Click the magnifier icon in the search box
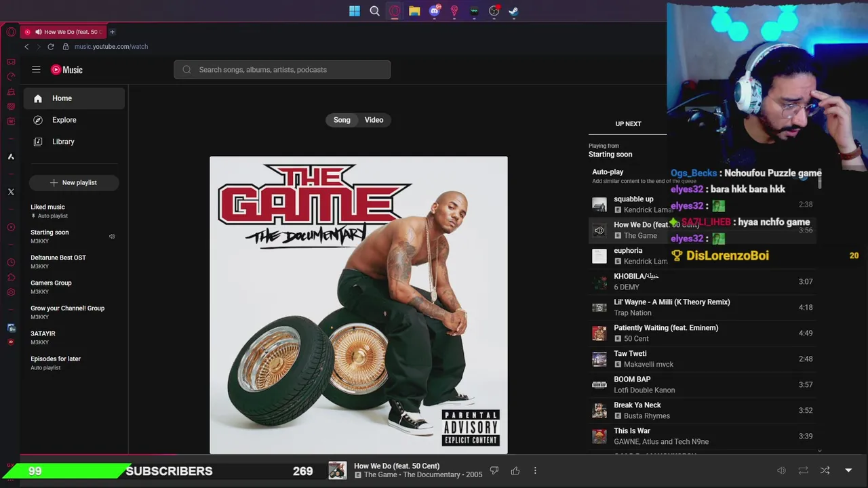The image size is (868, 488). (x=186, y=70)
